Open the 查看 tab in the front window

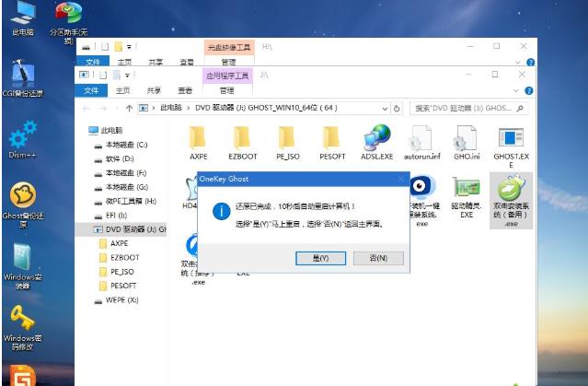pos(185,90)
